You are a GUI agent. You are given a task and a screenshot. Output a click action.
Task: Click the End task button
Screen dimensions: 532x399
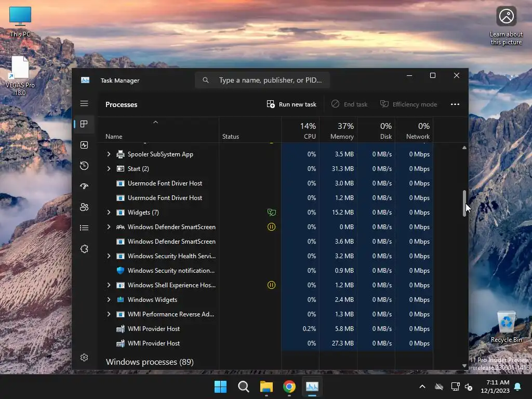point(349,104)
